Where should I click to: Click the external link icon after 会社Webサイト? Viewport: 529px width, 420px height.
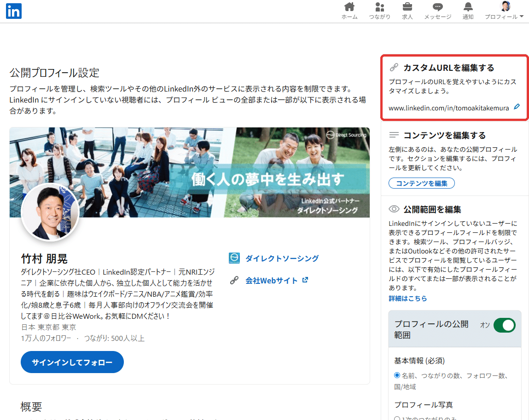click(x=305, y=280)
